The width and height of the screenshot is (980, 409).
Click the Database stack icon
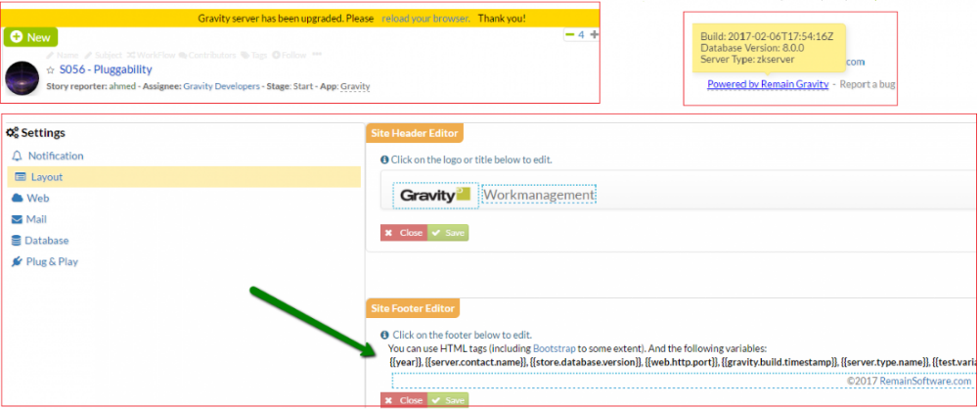tap(16, 240)
